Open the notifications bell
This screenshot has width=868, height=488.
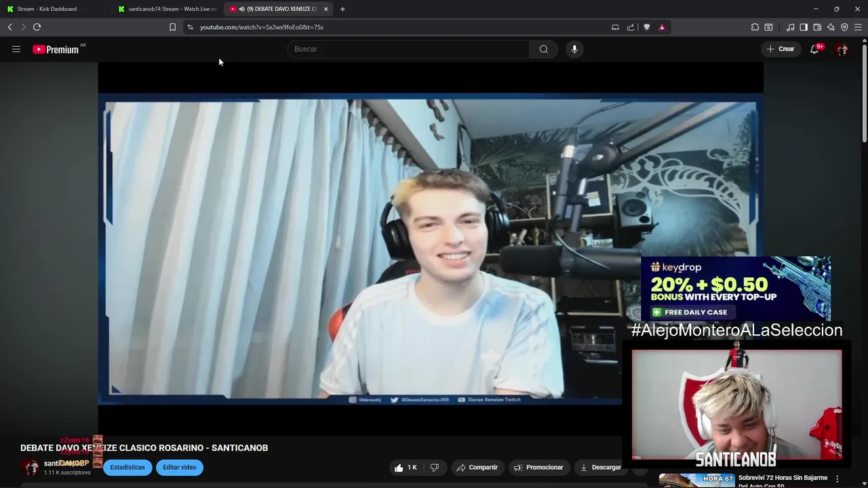[814, 49]
